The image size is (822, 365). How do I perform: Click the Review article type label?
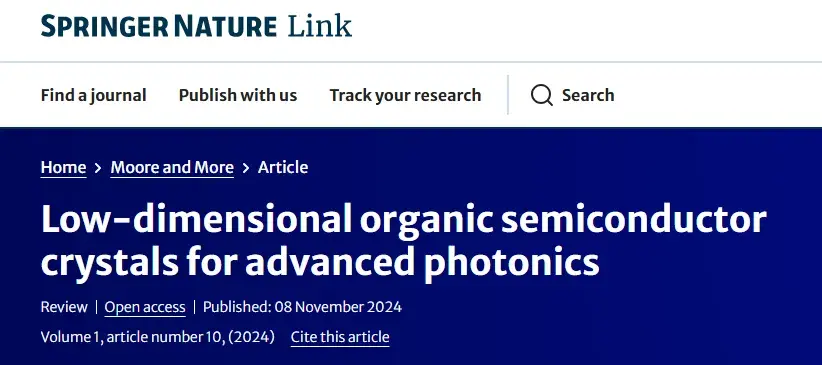pyautogui.click(x=64, y=307)
